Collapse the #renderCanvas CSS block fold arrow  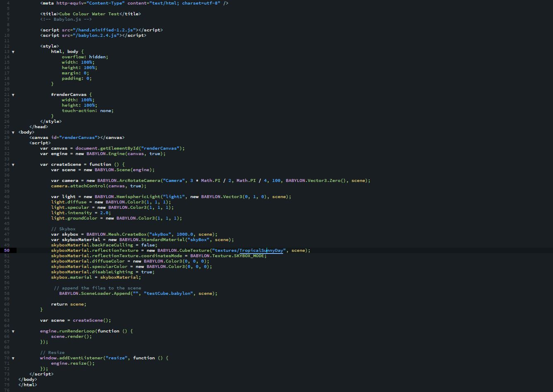(13, 95)
